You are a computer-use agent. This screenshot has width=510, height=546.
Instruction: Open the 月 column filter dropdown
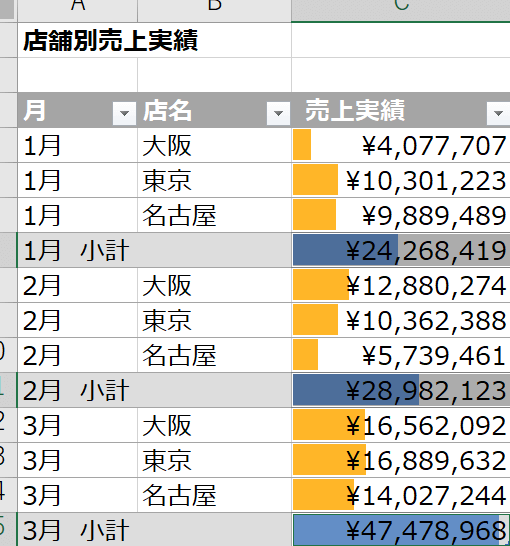(124, 113)
